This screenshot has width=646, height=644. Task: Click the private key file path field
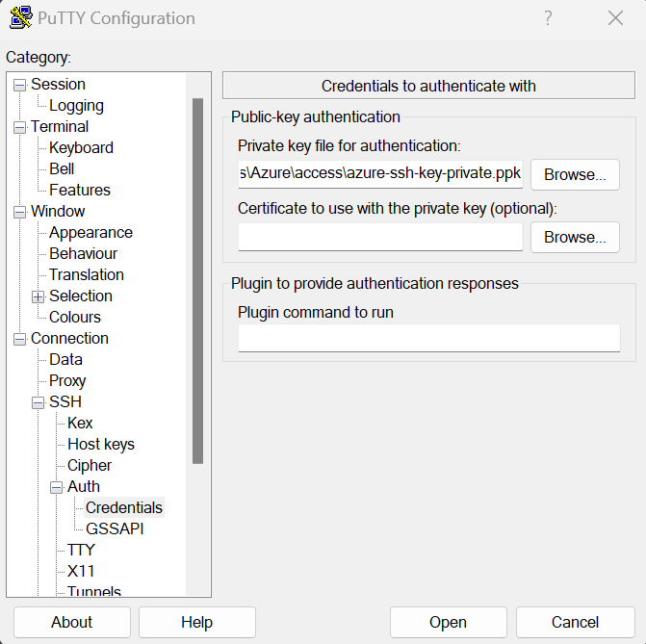pos(380,174)
